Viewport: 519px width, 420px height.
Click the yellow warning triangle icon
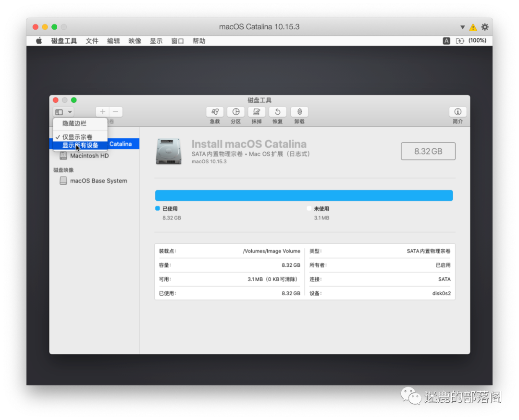click(473, 27)
